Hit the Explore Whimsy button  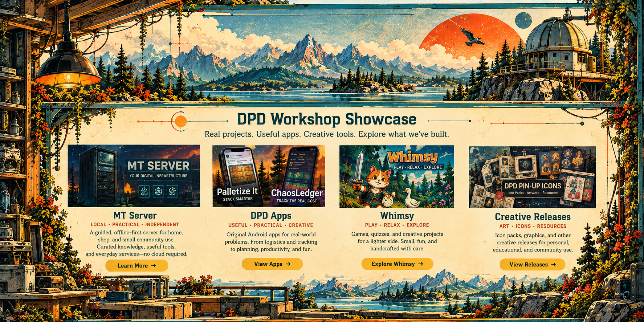[x=397, y=264]
